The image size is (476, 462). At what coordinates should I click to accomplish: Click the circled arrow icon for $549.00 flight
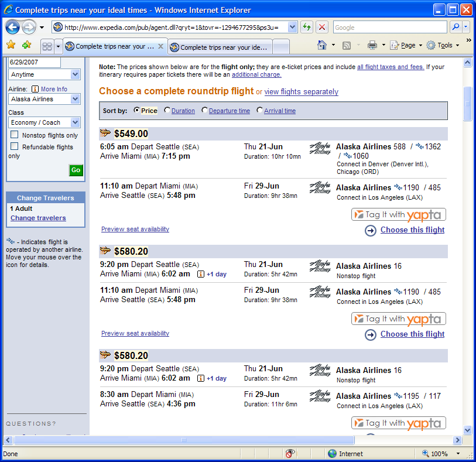(371, 231)
